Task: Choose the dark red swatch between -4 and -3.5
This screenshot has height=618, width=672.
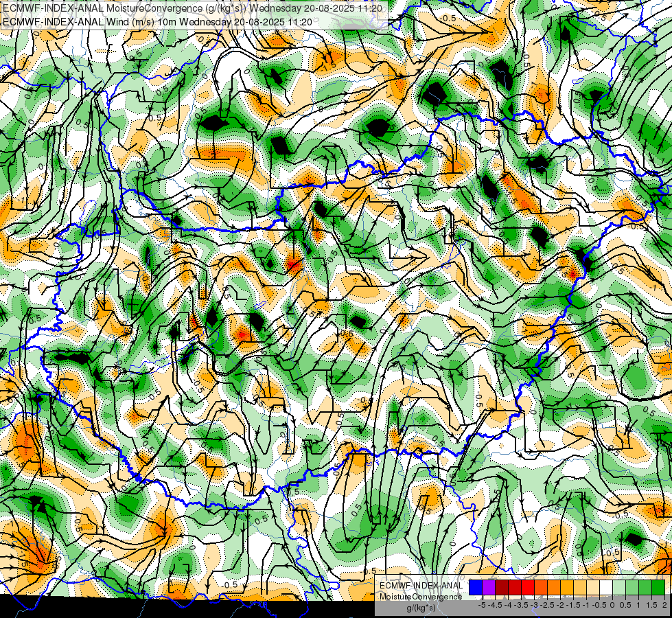Action: [x=515, y=588]
